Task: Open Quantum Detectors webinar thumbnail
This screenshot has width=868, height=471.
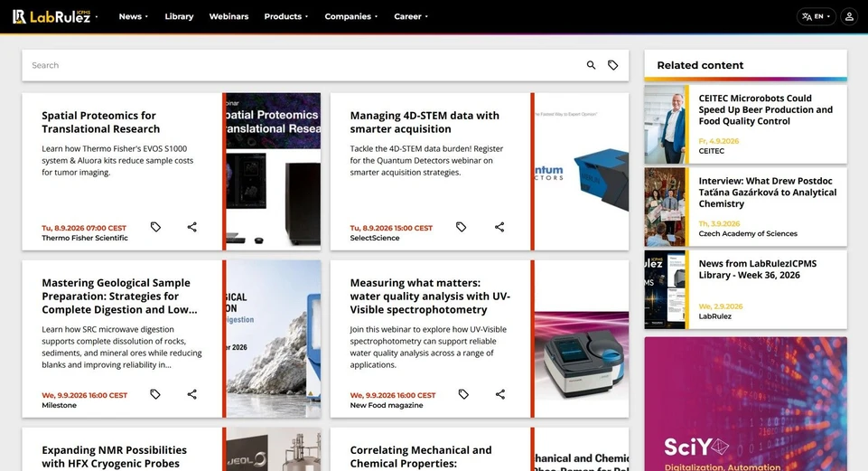Action: coord(582,171)
